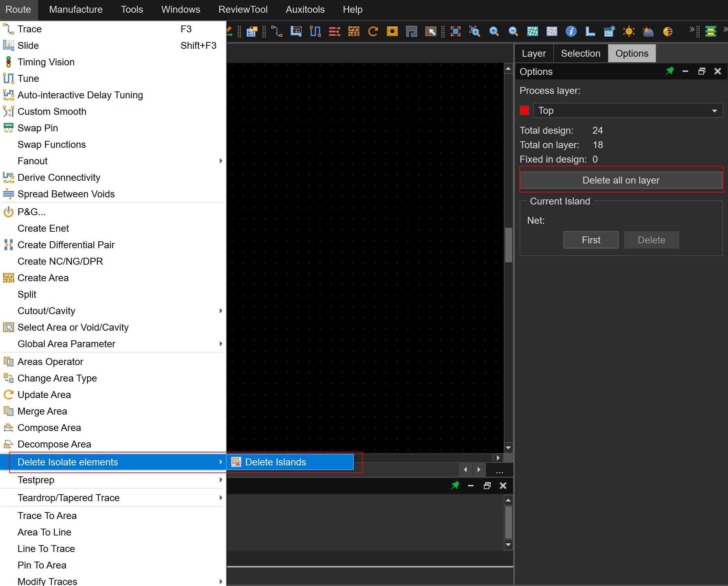Click the Trace tool toolbar icon
The height and width of the screenshot is (586, 728).
[277, 32]
